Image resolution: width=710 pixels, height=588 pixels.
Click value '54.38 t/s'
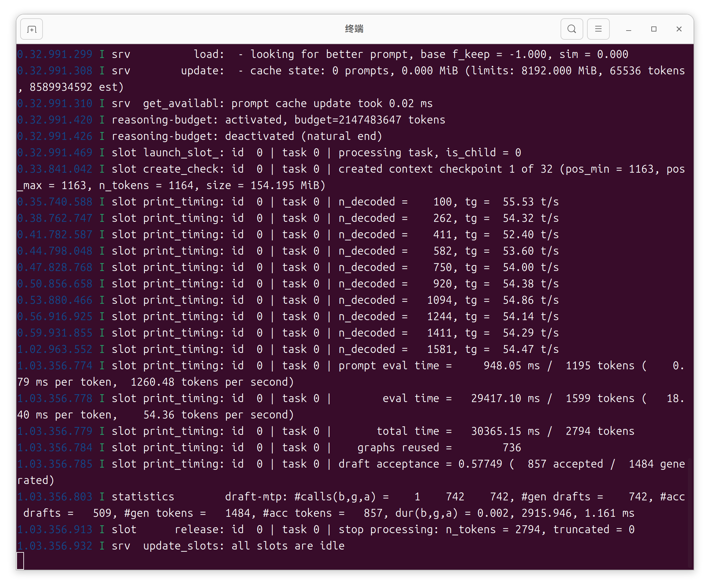tap(531, 284)
